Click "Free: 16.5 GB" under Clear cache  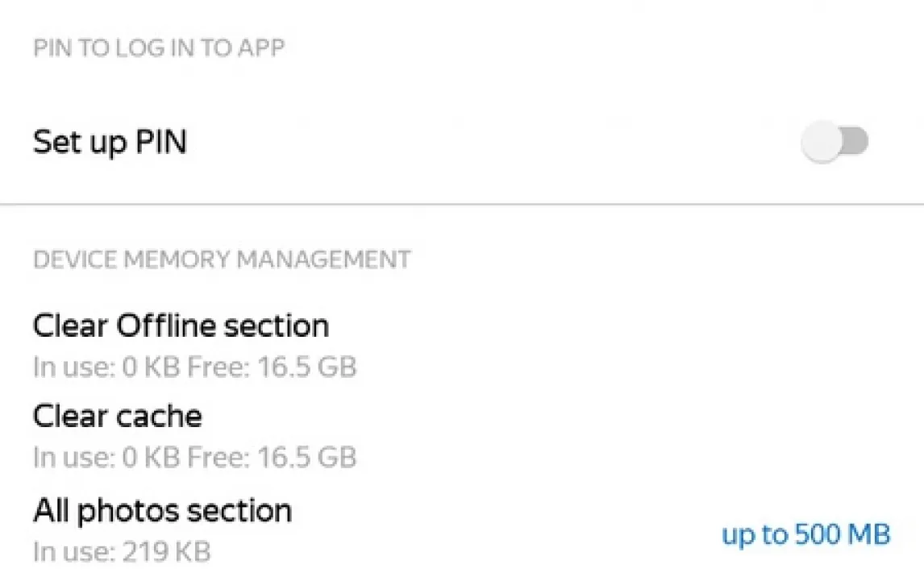point(272,458)
